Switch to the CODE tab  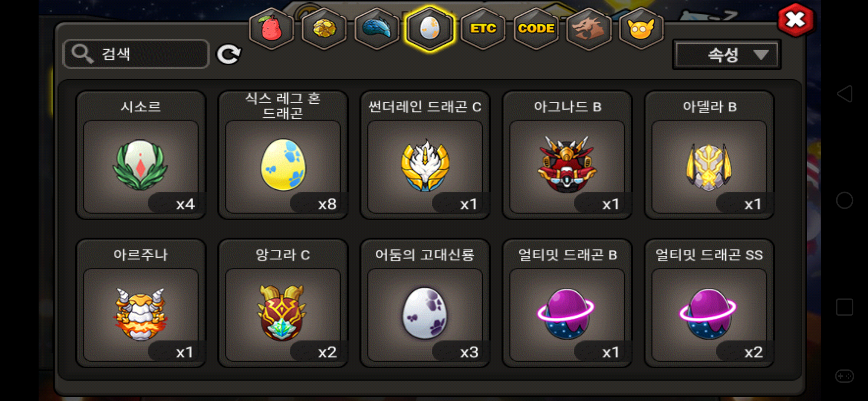pos(536,29)
